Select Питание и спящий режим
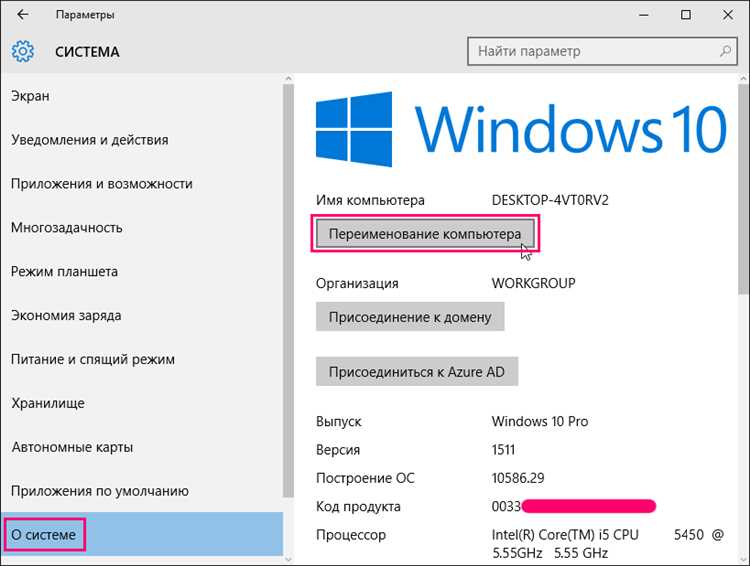 coord(92,359)
